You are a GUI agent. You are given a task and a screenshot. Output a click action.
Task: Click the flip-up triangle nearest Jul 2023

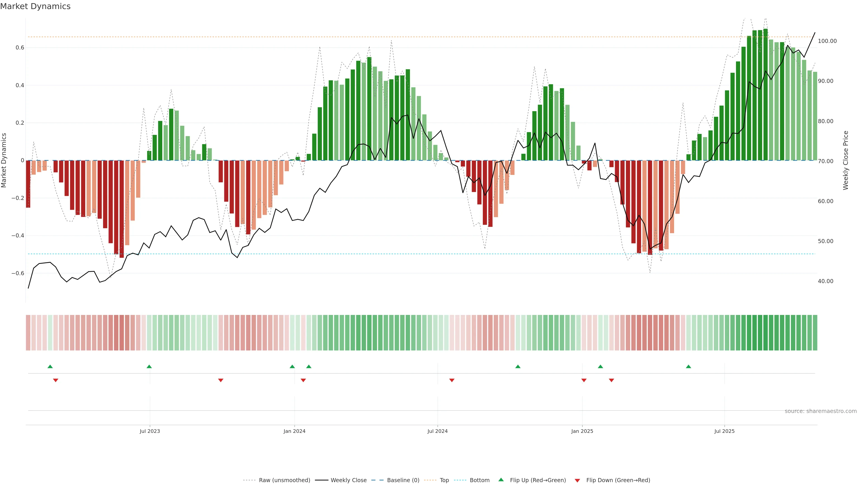149,366
